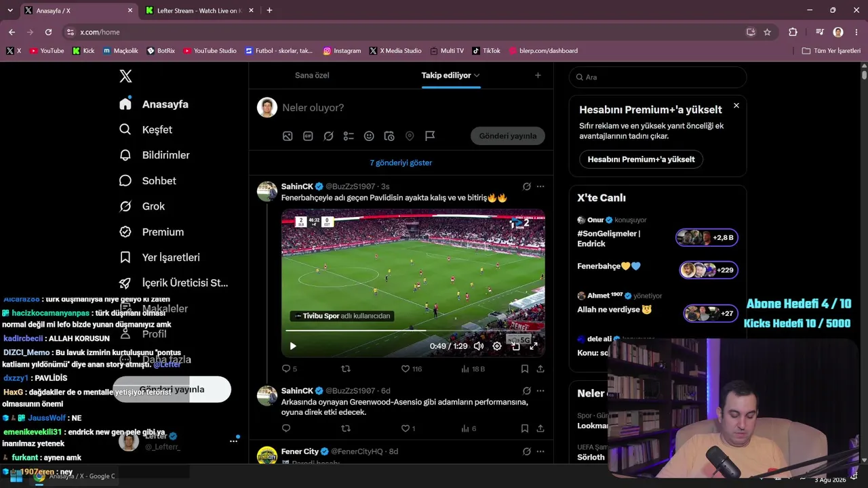View analytics showing 18 B views

click(x=473, y=369)
